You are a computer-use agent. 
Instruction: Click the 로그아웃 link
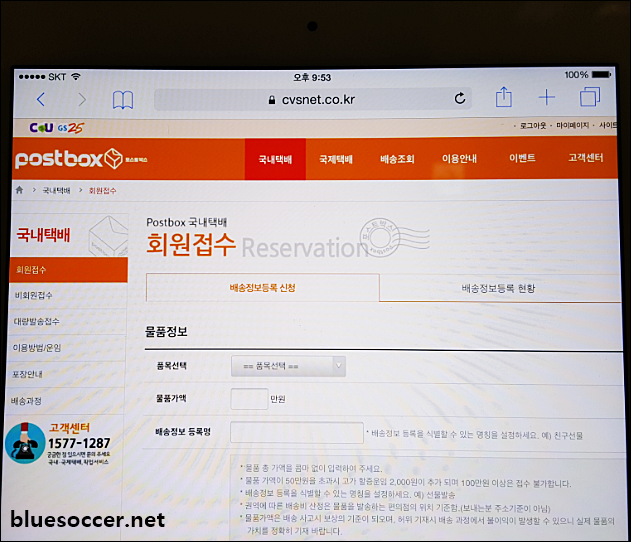click(x=533, y=126)
